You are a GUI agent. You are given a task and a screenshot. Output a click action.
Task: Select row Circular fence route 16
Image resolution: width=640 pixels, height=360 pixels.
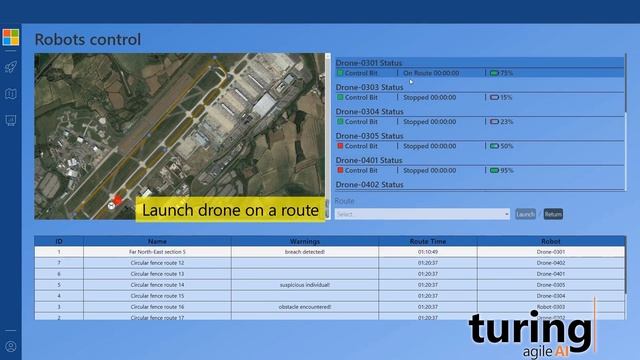click(329, 307)
